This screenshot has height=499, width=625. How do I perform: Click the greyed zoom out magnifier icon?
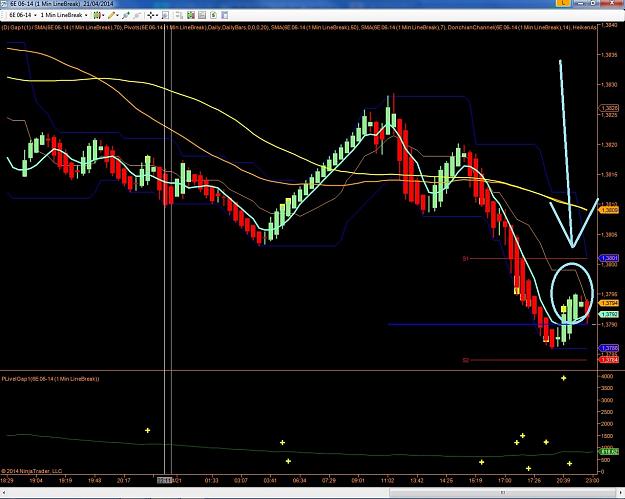click(138, 15)
